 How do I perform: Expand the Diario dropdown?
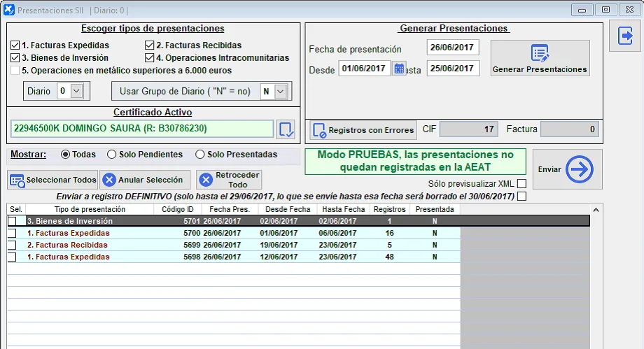(77, 91)
